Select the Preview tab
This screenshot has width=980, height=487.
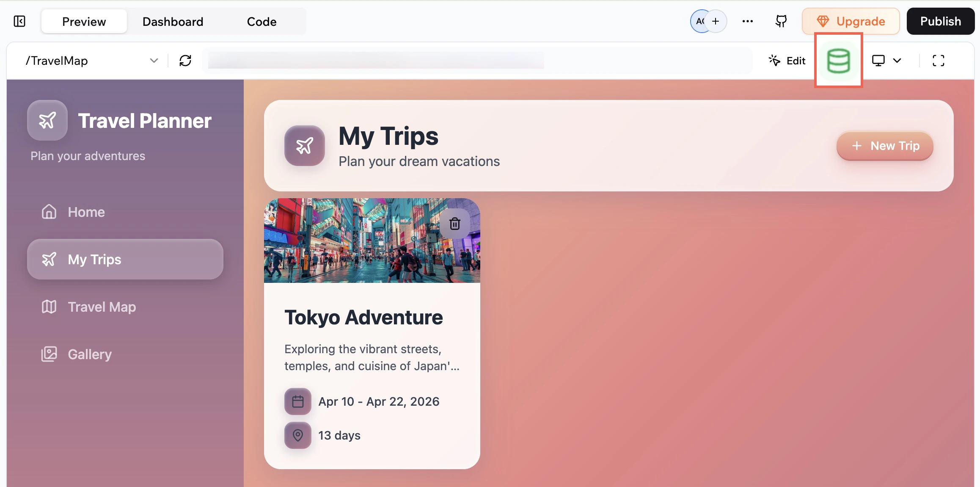83,21
